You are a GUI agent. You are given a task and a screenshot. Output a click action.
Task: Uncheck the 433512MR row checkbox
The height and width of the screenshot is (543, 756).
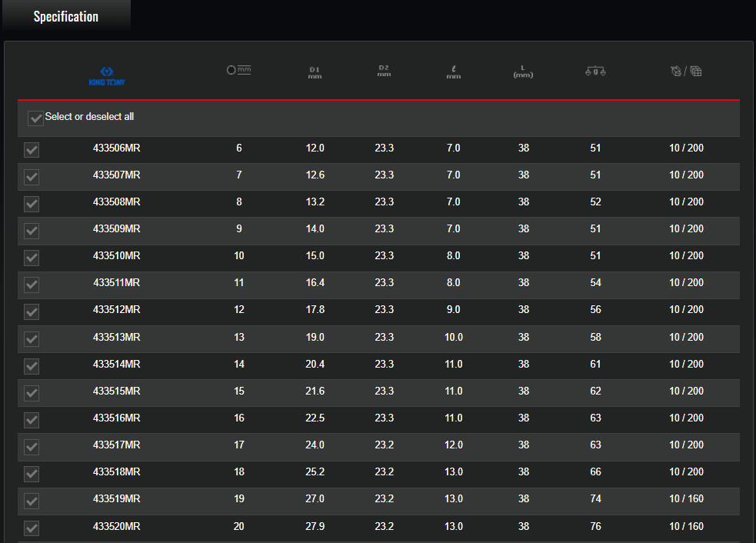pos(32,311)
